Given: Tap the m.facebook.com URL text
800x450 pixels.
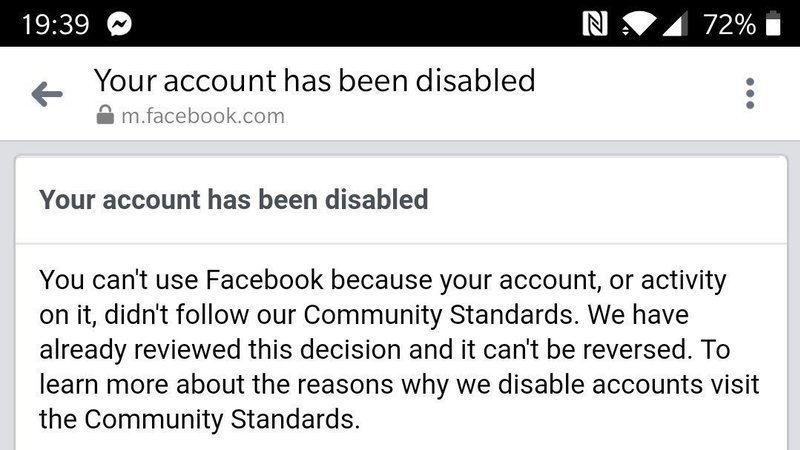Looking at the screenshot, I should (203, 116).
